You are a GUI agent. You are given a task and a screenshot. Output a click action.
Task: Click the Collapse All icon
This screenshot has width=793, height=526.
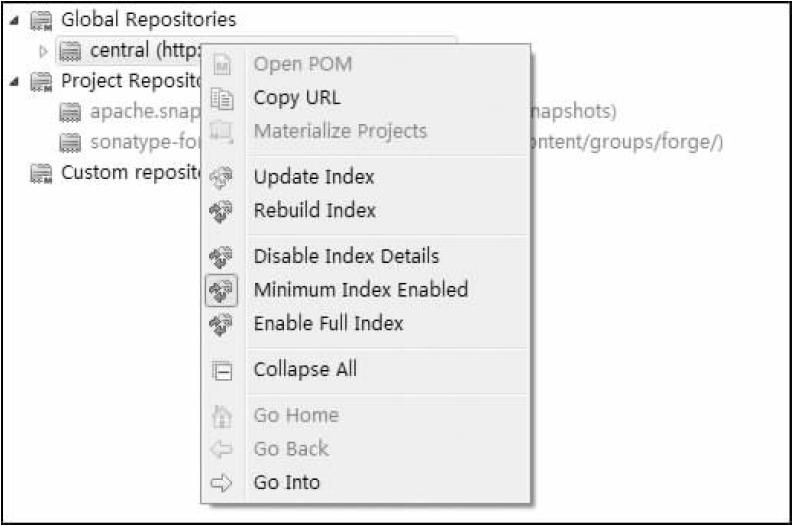click(221, 370)
